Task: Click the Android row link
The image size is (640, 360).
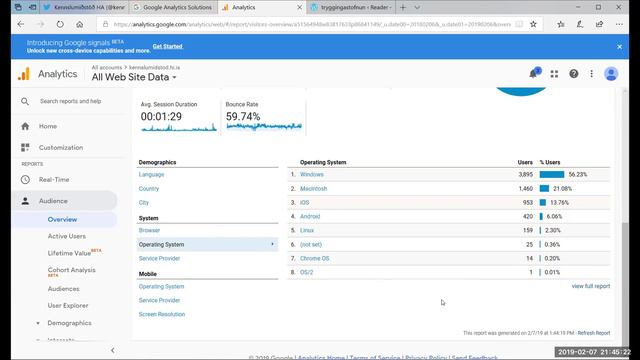Action: 310,217
